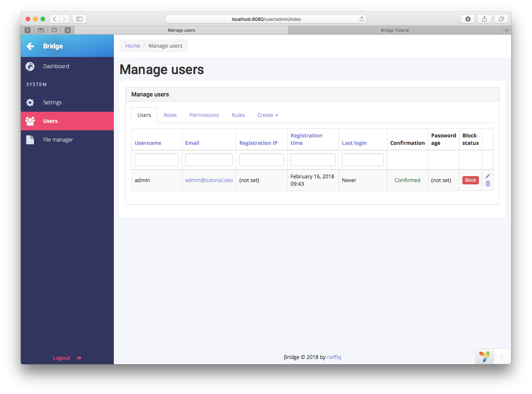532x394 pixels.
Task: Sort by Registration time column
Action: point(307,139)
